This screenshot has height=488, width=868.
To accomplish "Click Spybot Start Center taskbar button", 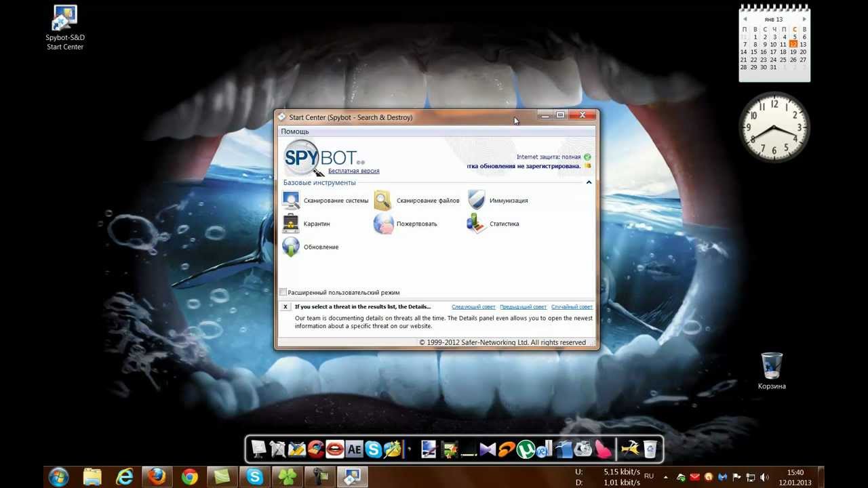I will click(x=353, y=477).
